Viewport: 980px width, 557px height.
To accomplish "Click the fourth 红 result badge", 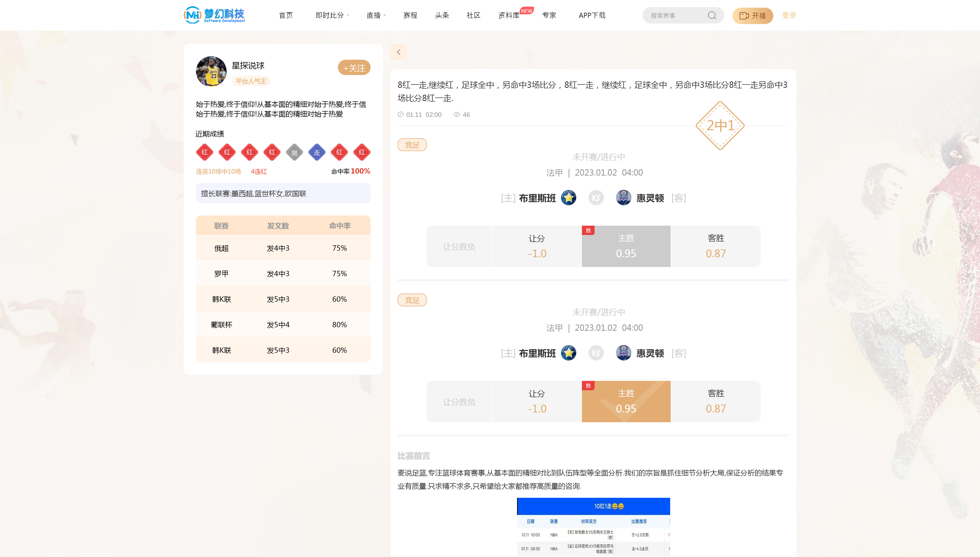I will point(272,152).
